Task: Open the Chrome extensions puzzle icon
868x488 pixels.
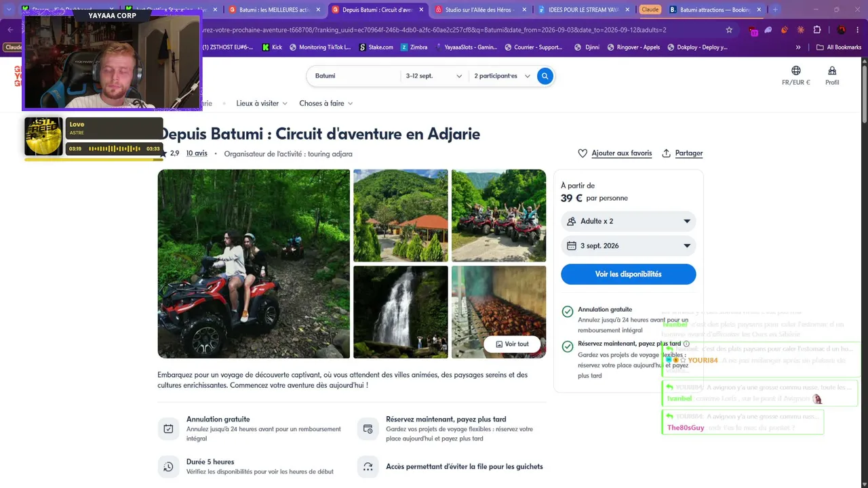Action: pos(817,30)
